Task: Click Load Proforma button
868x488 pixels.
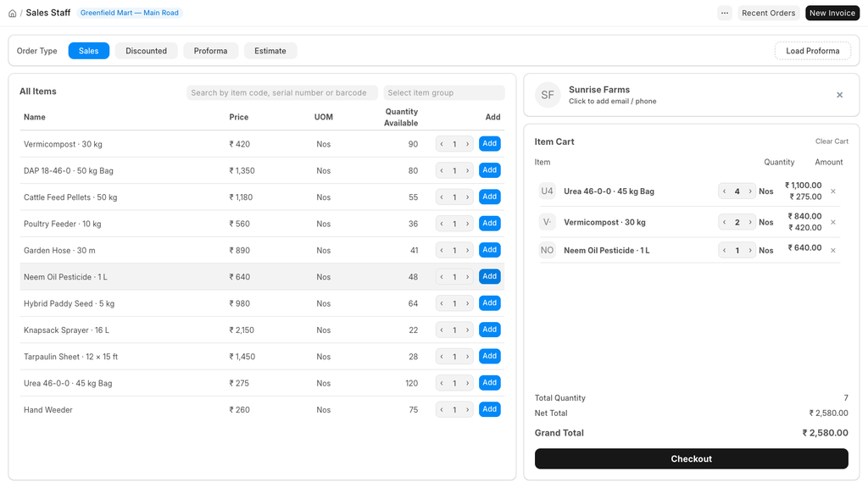Action: [x=812, y=51]
